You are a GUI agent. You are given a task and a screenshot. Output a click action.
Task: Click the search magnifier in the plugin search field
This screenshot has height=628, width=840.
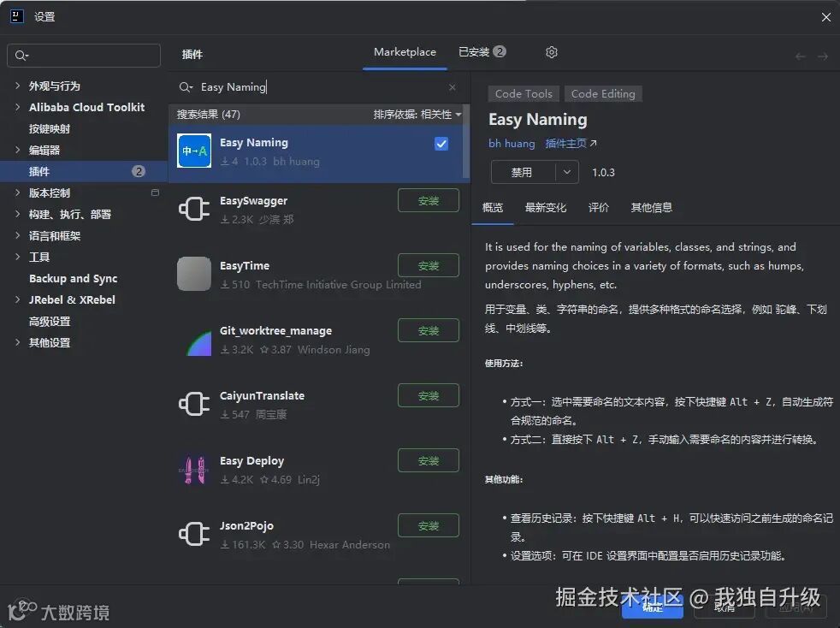(x=186, y=86)
